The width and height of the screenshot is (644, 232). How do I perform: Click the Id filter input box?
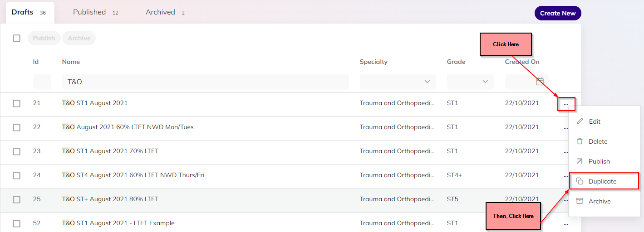pyautogui.click(x=42, y=82)
